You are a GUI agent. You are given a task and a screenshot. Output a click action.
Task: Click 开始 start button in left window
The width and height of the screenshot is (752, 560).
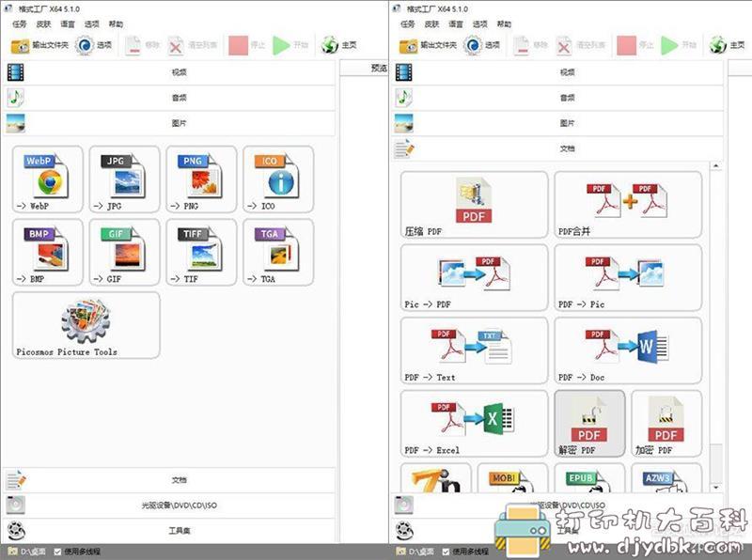pos(290,45)
